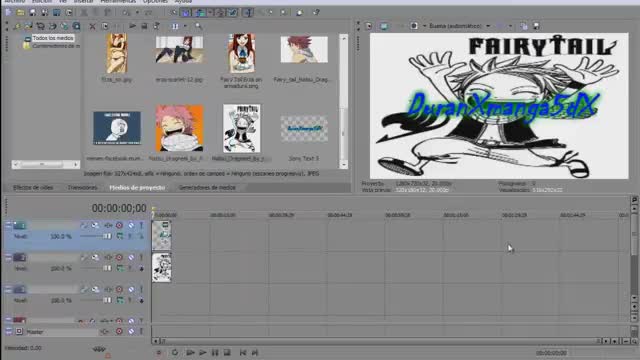Select the black-and-white Fairy Tail Natsu thumbnail

pos(242,128)
